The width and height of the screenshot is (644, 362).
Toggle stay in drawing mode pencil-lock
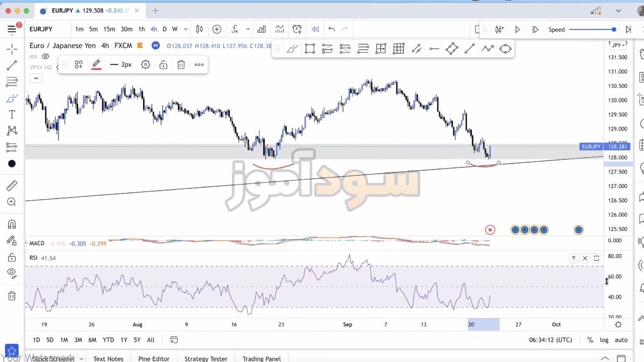pos(12,241)
